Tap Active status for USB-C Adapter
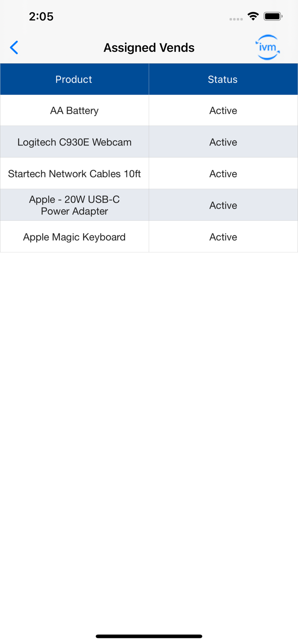The image size is (298, 644). [x=223, y=205]
